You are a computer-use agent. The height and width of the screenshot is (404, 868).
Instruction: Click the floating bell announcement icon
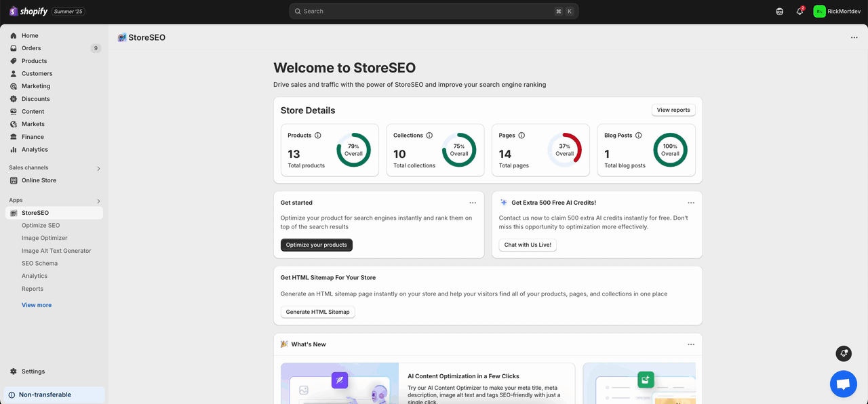(844, 353)
